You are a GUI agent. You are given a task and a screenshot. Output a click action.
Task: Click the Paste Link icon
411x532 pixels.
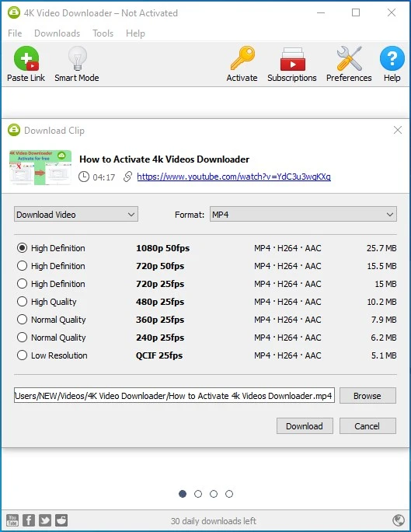(26, 58)
